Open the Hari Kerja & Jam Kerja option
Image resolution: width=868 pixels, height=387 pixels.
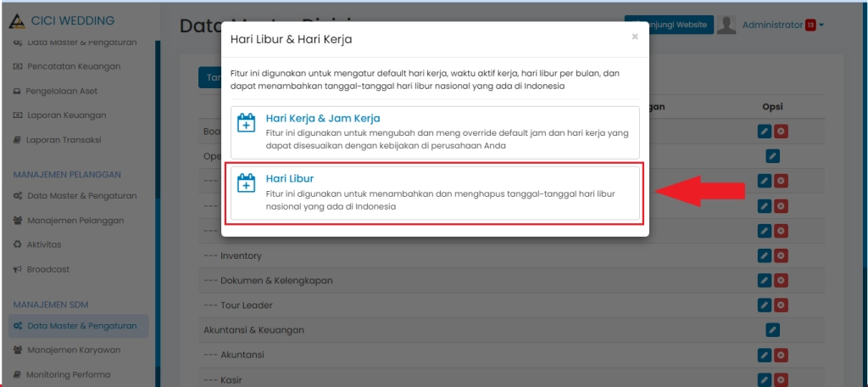[x=435, y=133]
